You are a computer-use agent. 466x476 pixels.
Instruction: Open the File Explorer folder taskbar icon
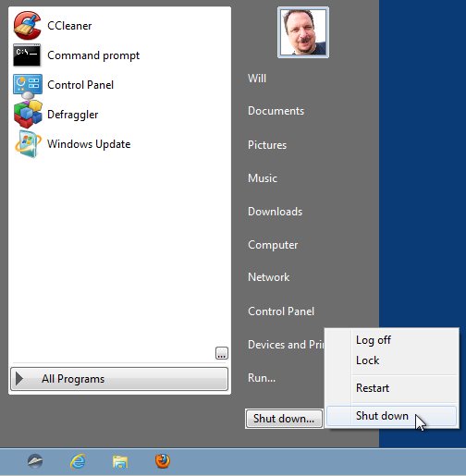point(120,462)
